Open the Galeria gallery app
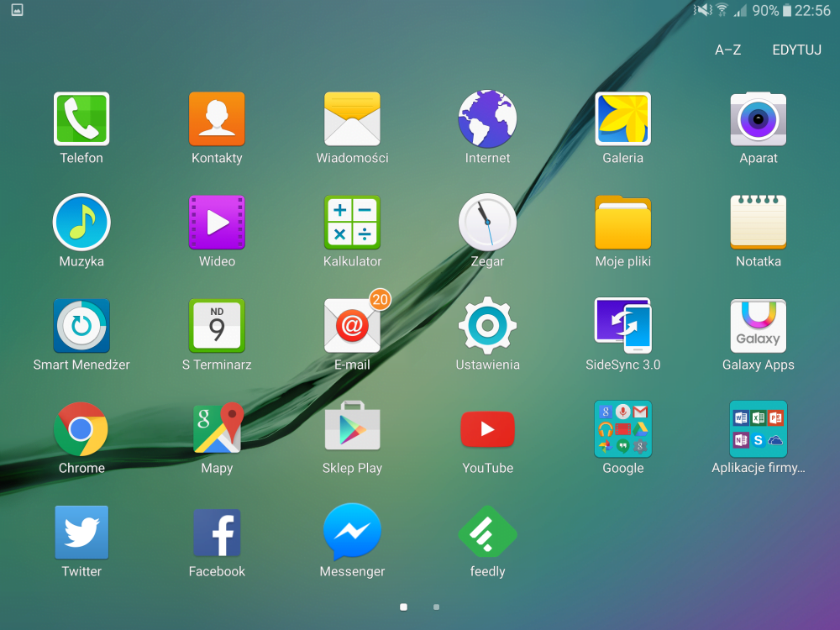 (x=623, y=119)
